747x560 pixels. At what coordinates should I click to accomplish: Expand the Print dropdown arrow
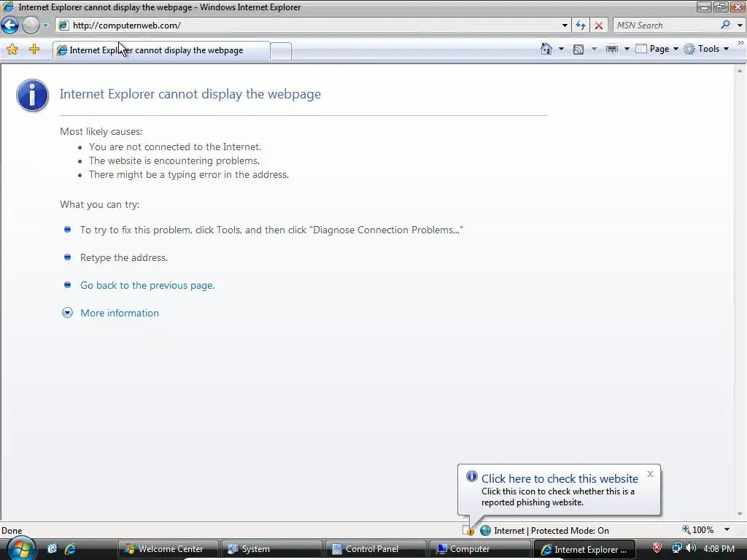[627, 49]
